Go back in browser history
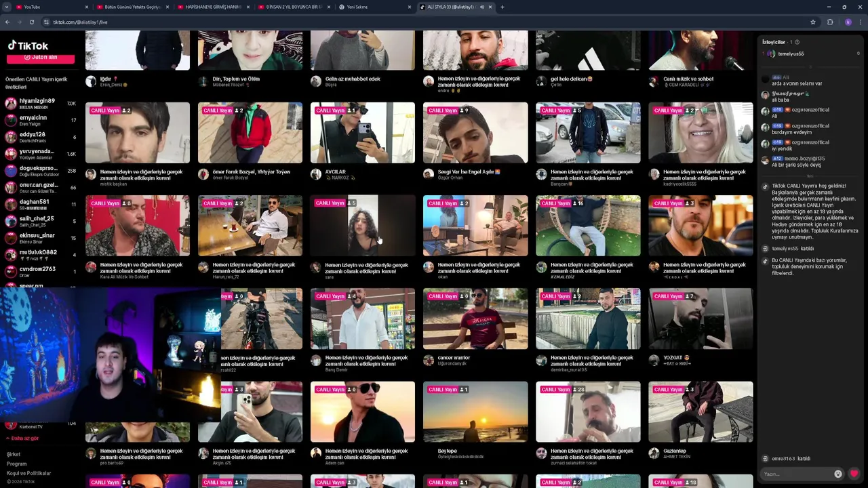Viewport: 868px width, 488px height. (7, 22)
